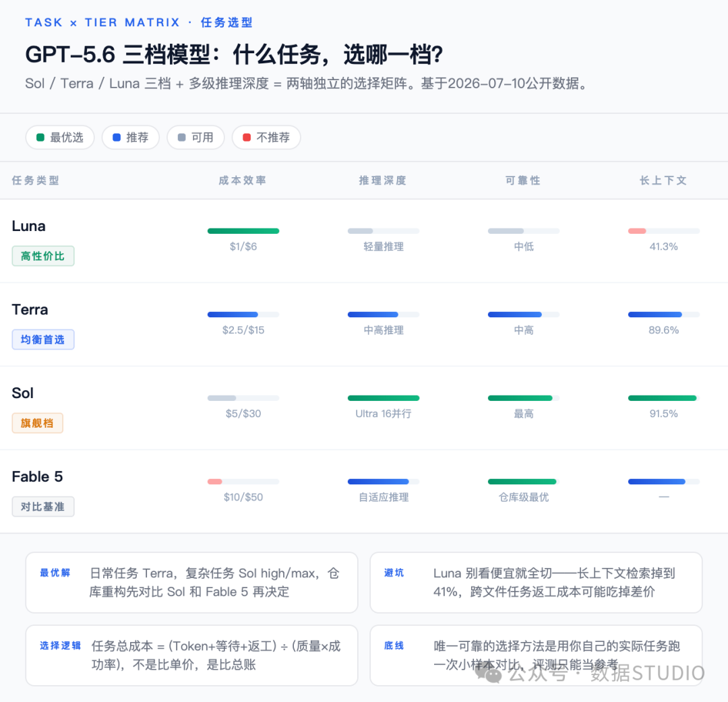Click Terra's blue reasoning-depth bar
The image size is (728, 702).
pos(373,315)
